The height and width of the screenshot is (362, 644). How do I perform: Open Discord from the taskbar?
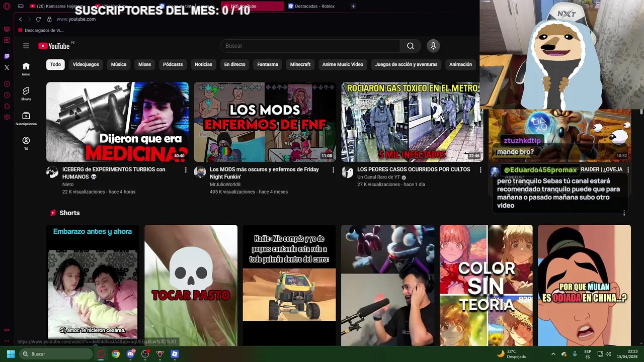pos(131,354)
